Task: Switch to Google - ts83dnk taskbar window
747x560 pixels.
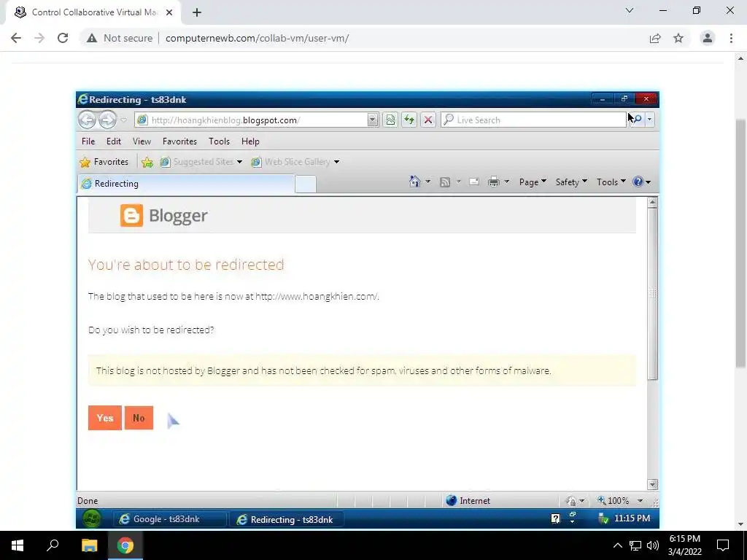Action: [169, 519]
